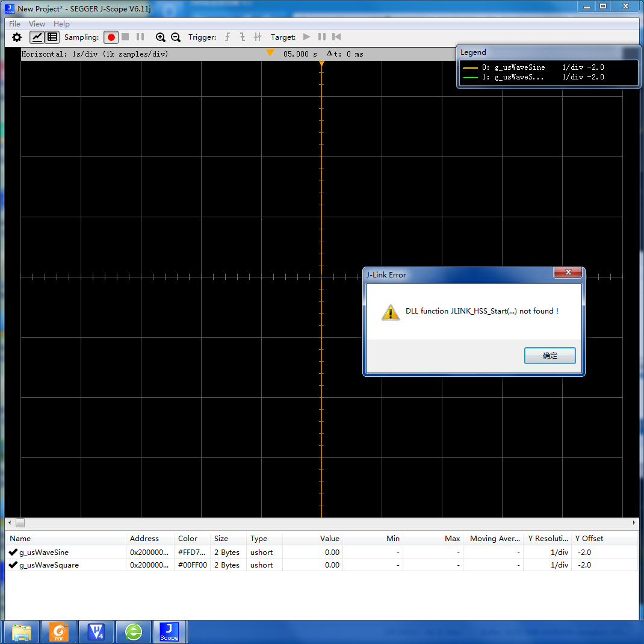Sort by Address column header

pyautogui.click(x=150, y=539)
